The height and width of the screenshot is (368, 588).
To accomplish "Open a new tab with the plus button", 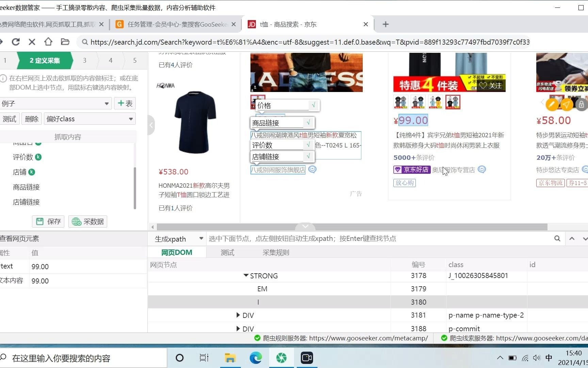I will tap(386, 24).
